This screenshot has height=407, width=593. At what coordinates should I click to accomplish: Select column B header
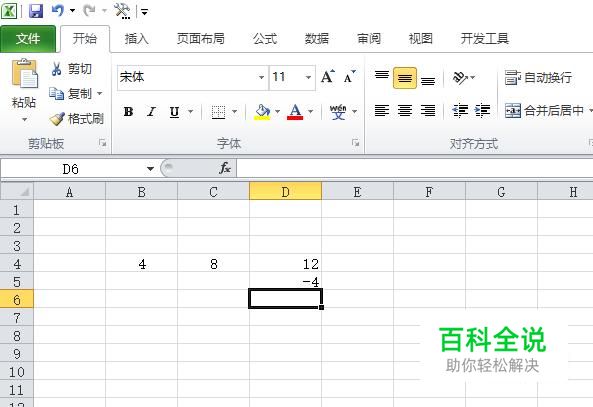[x=141, y=191]
